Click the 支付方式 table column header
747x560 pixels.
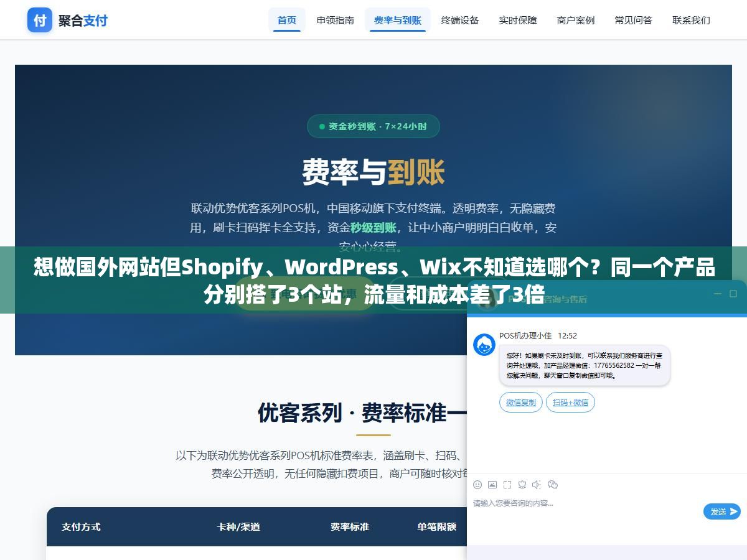pyautogui.click(x=81, y=526)
